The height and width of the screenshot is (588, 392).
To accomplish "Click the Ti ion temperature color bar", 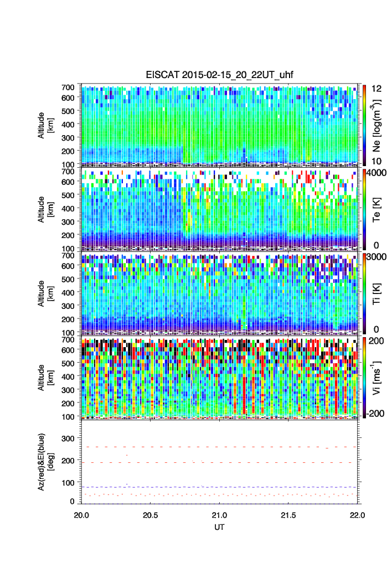I will (x=364, y=292).
